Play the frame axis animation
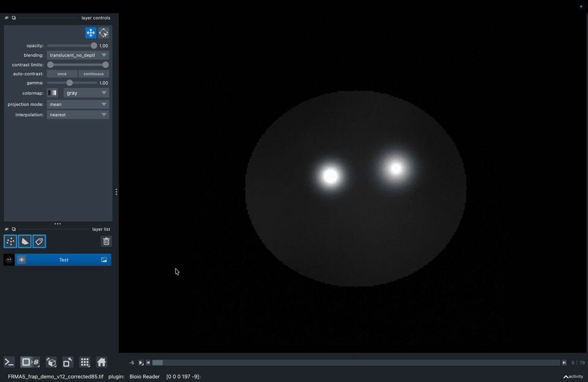 click(141, 362)
